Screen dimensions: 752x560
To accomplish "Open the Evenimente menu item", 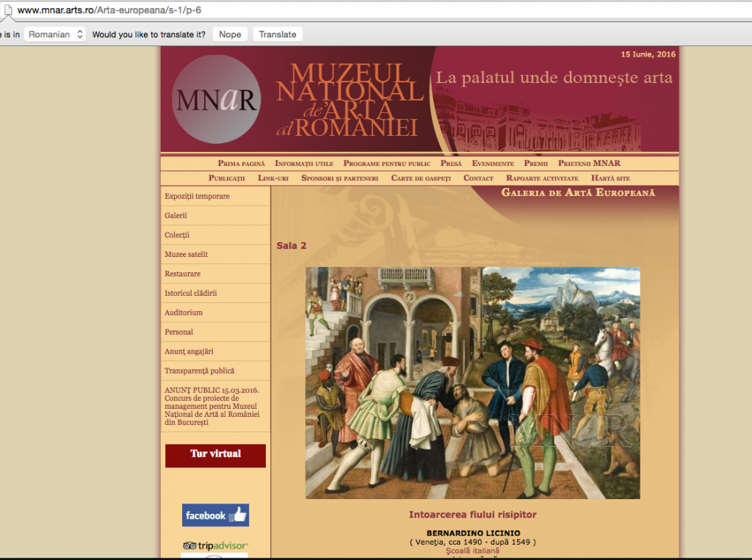I will [493, 164].
